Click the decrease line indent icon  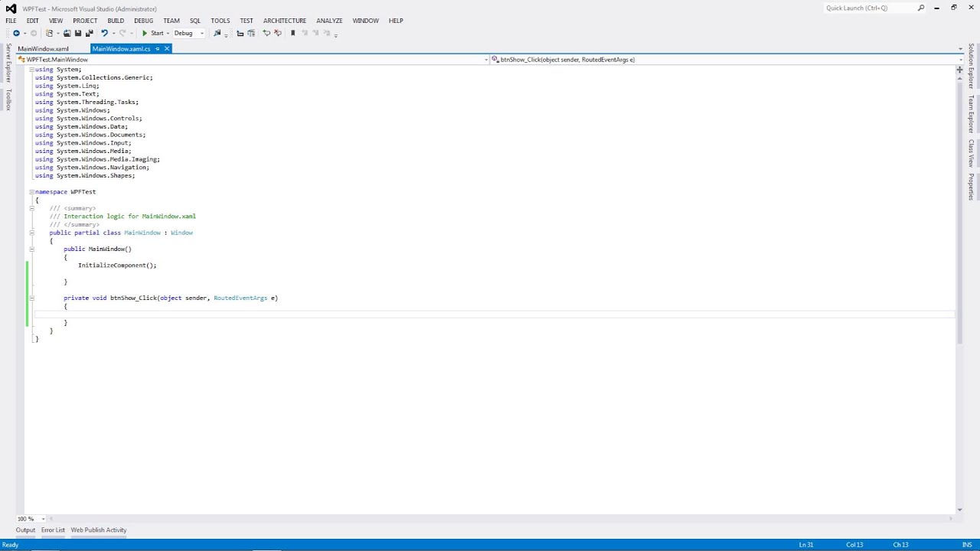tap(240, 33)
